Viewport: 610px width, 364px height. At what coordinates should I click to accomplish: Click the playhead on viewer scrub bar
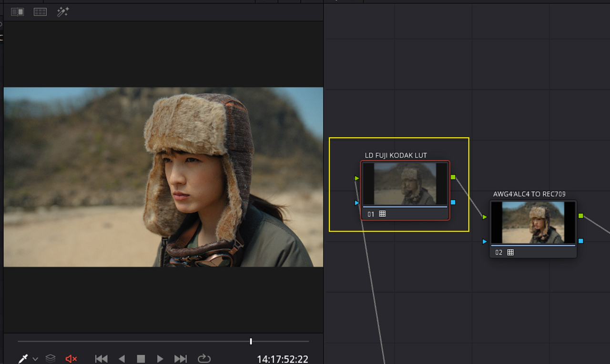[x=251, y=341]
